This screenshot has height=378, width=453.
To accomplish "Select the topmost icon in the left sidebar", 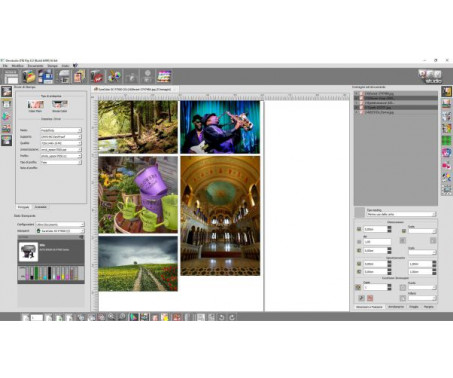I will pyautogui.click(x=6, y=92).
